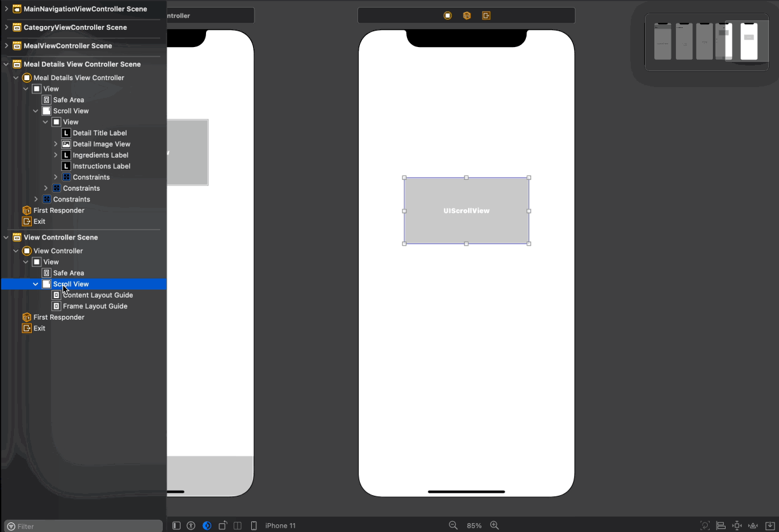
Task: Click the outline Filter text field
Action: 83,526
